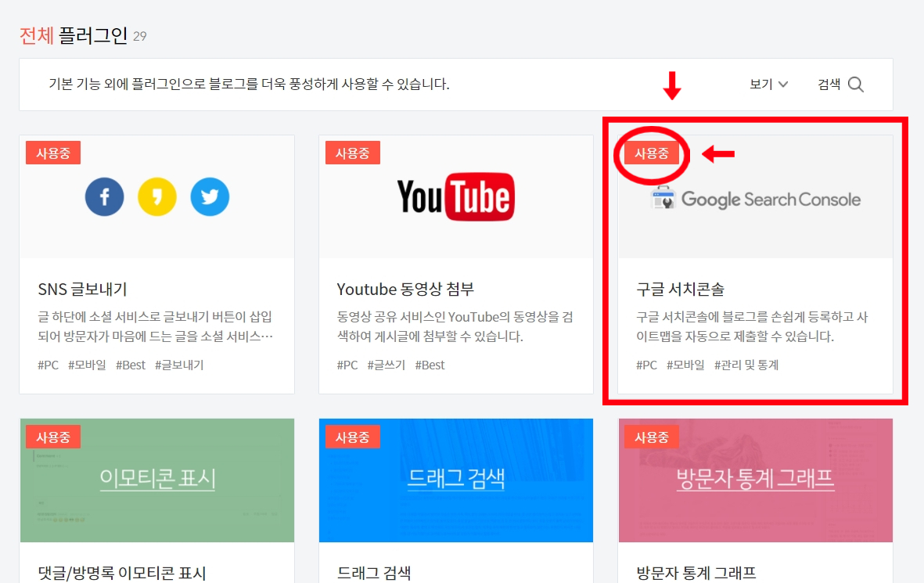Viewport: 924px width, 583px height.
Task: Select #PC tag in 구글 서치콘솔 card
Action: point(646,365)
